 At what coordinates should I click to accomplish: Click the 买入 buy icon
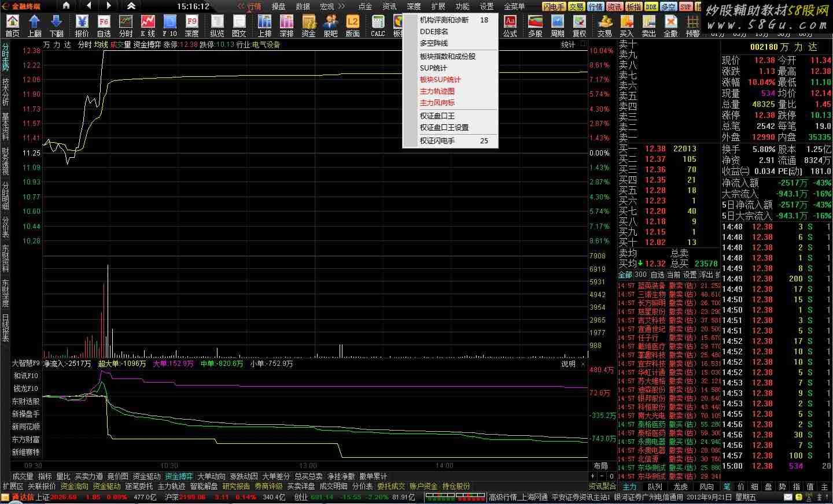626,26
